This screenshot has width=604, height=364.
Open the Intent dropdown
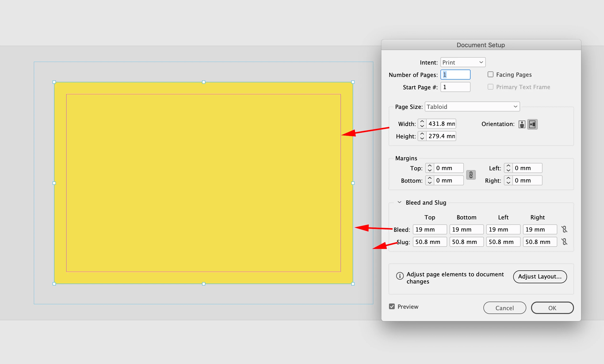tap(463, 62)
